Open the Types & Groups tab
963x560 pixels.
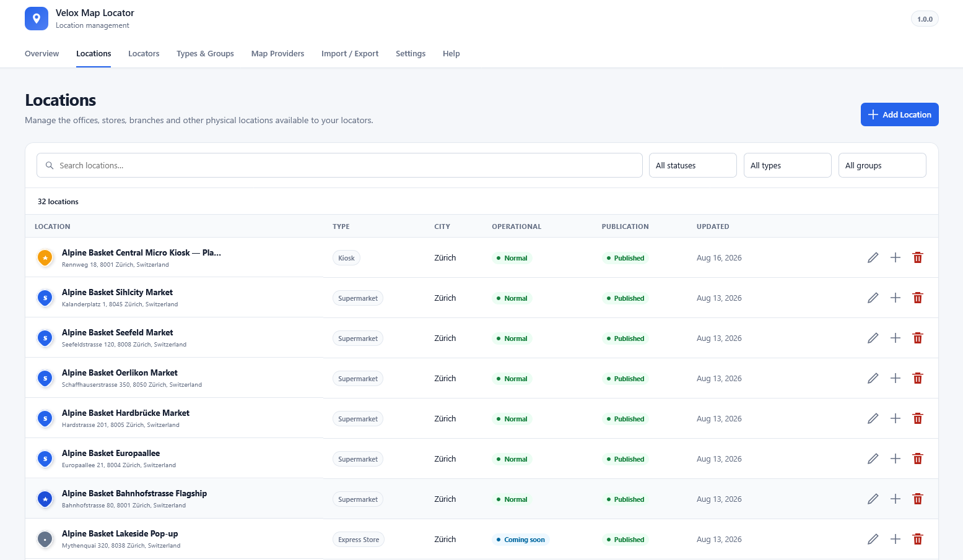[x=205, y=54]
